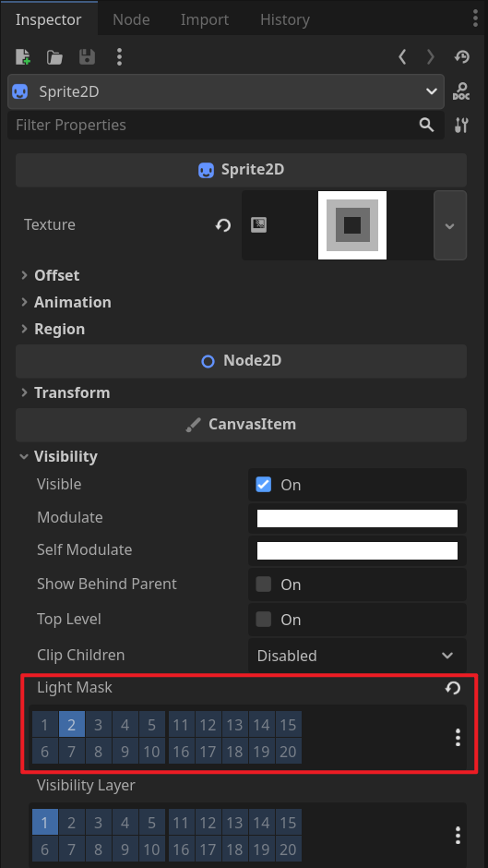Open the Clip Children Disabled dropdown
Screen dimensions: 488x868
pyautogui.click(x=357, y=656)
